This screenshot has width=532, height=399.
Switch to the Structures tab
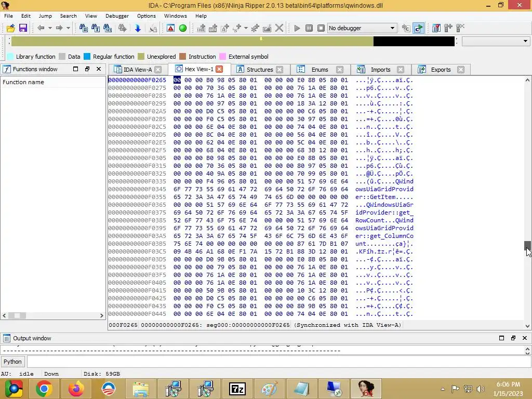(260, 70)
